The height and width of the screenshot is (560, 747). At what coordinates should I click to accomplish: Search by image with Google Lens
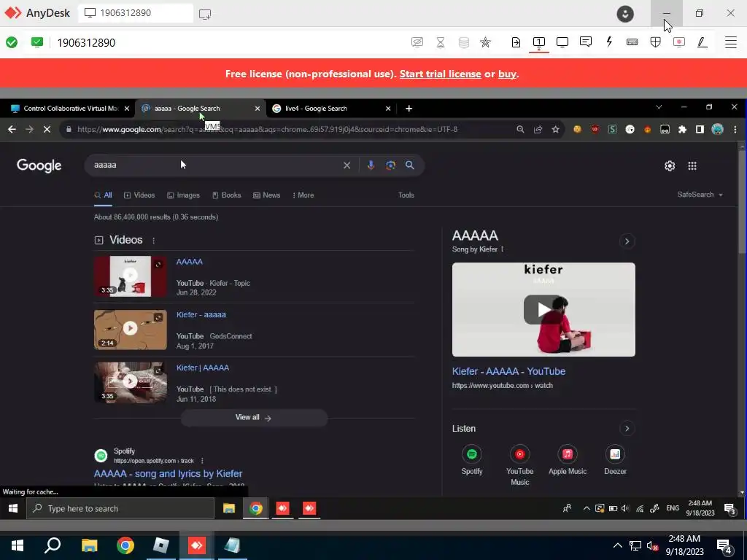pyautogui.click(x=391, y=166)
